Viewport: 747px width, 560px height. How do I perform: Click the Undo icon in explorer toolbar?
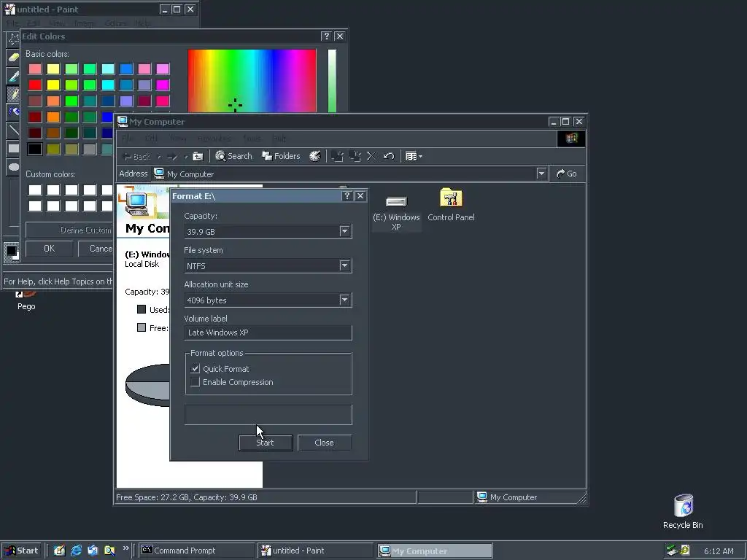(x=389, y=156)
